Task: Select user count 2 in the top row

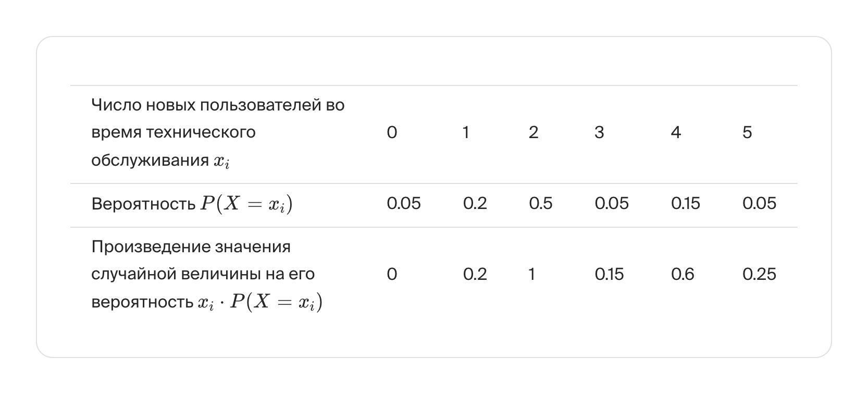Action: (x=533, y=132)
